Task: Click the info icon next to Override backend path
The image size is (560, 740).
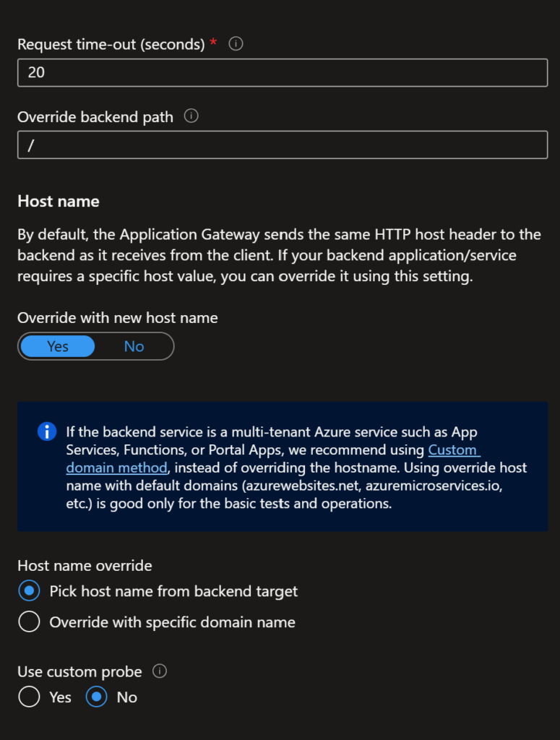Action: (191, 116)
